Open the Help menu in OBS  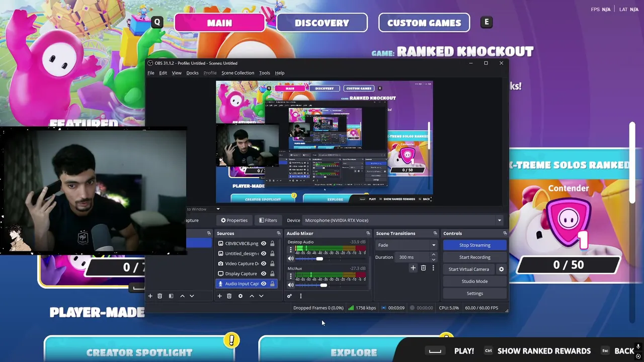(x=279, y=73)
